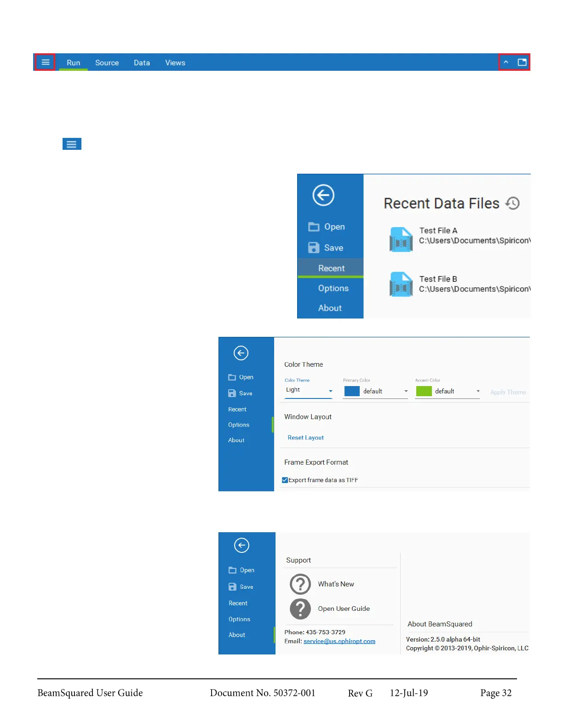
Task: Click Open folder icon in options panel sidebar
Action: coord(232,377)
